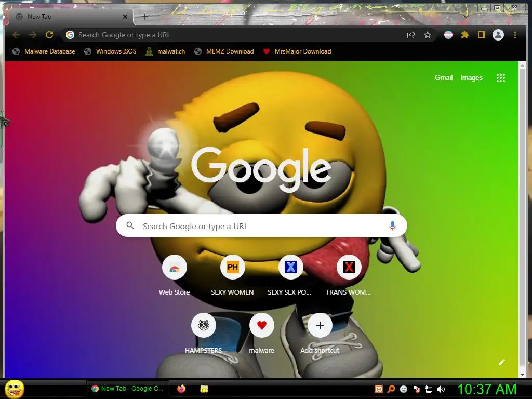Open the Action Center flag tray icon
The image size is (532, 399).
pyautogui.click(x=416, y=389)
